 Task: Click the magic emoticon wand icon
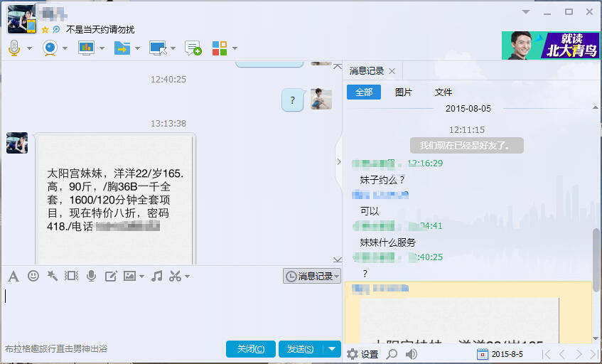tap(52, 276)
